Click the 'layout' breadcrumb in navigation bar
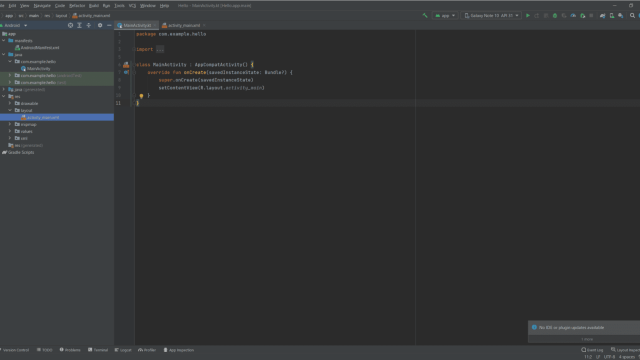This screenshot has width=640, height=360. [x=61, y=16]
